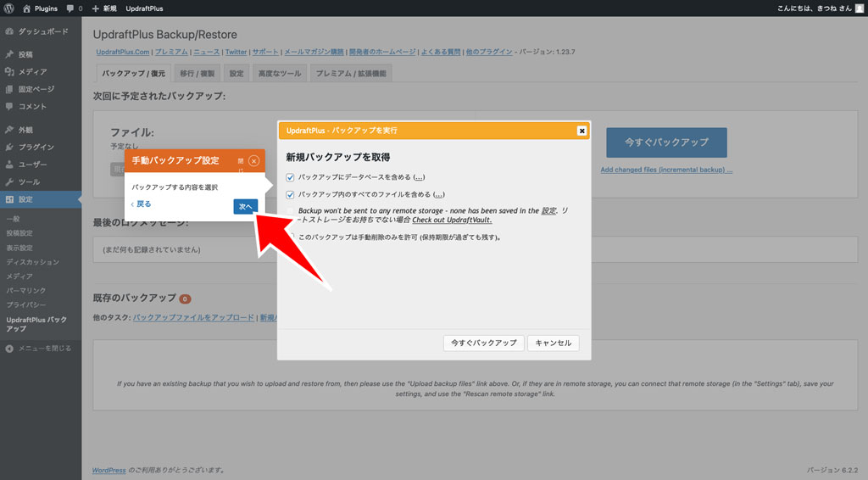This screenshot has height=480, width=868.
Task: Open 設定 in sidebar main menu
Action: click(x=41, y=199)
